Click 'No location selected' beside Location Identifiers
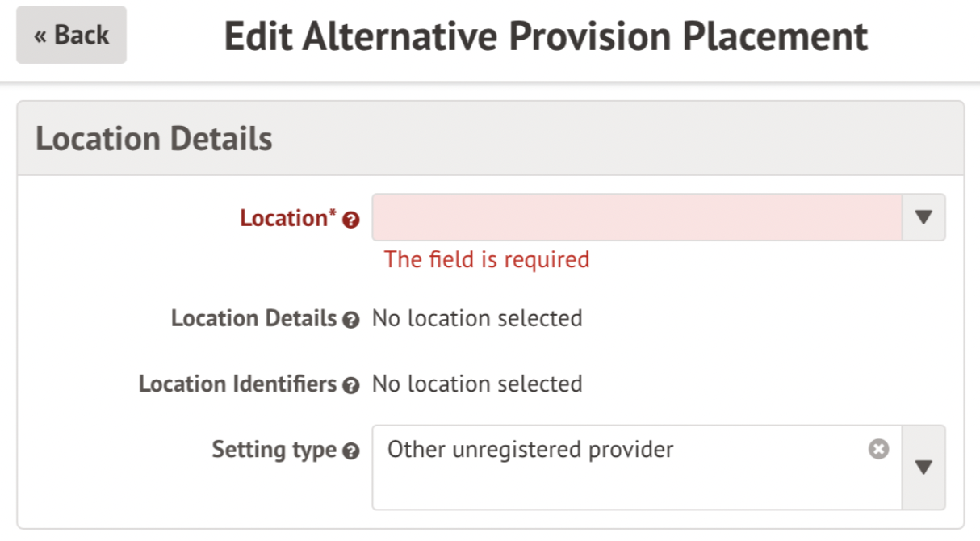980x541 pixels. click(477, 384)
